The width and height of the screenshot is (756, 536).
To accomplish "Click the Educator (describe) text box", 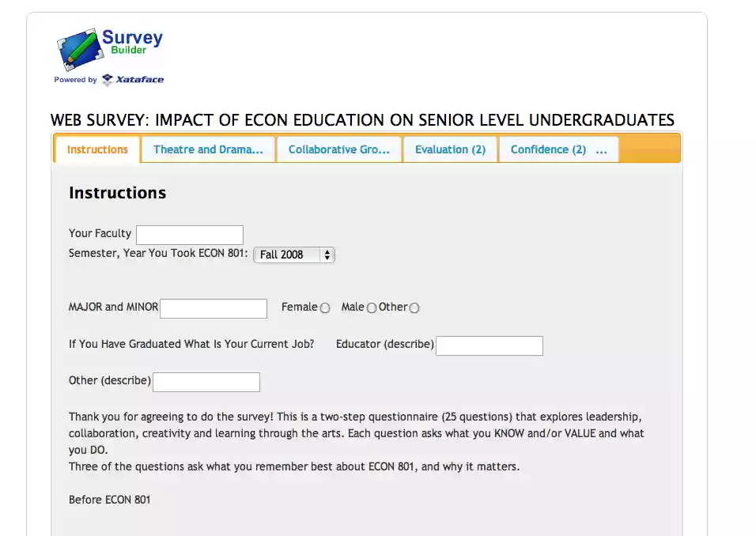I will [x=490, y=345].
